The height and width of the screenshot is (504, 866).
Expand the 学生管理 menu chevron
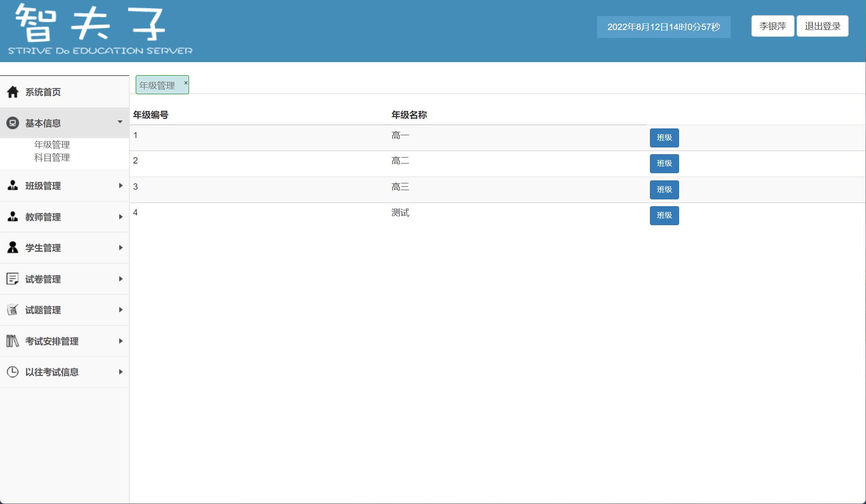coord(120,248)
